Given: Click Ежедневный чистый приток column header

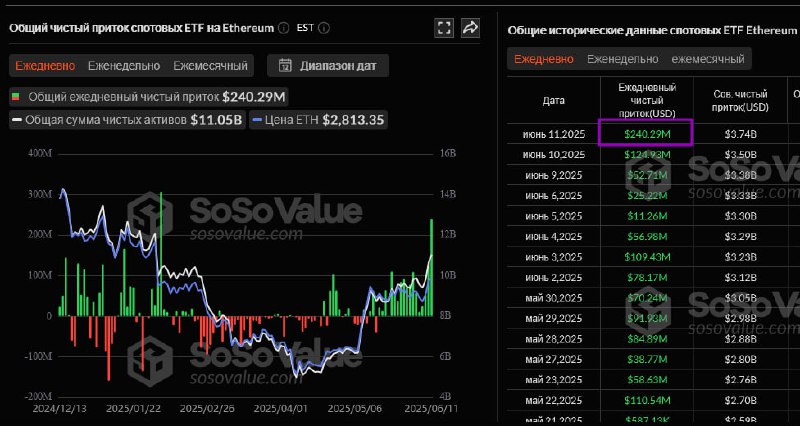Looking at the screenshot, I should coord(647,101).
